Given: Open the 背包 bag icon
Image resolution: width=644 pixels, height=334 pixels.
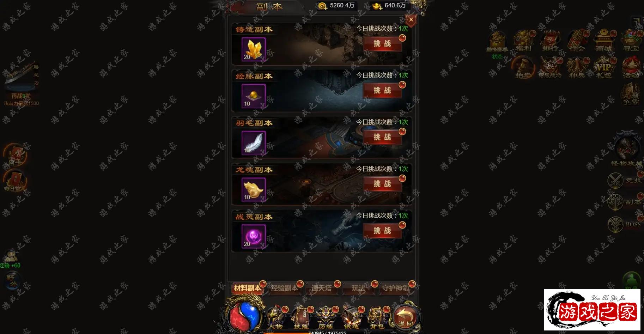Looking at the screenshot, I should point(377,317).
